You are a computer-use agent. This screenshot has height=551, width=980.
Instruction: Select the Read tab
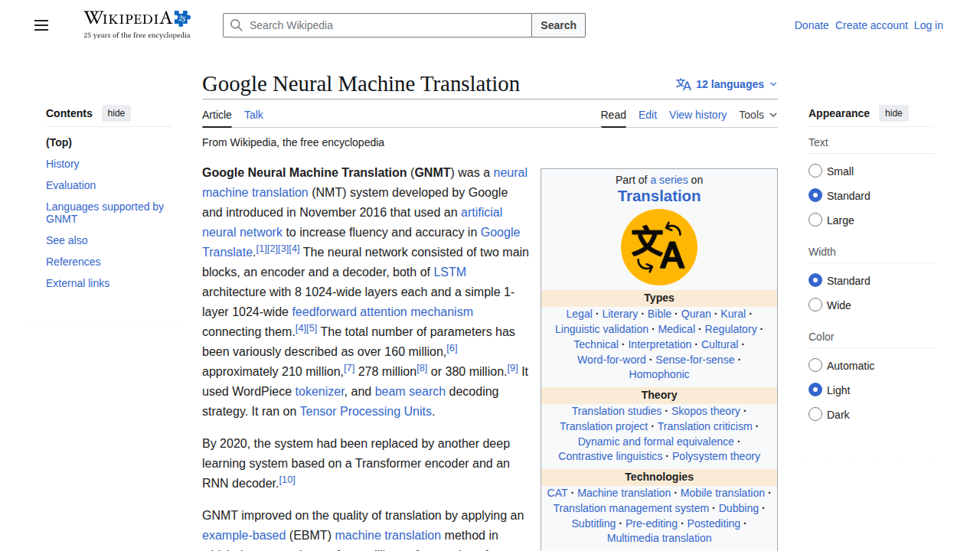613,115
